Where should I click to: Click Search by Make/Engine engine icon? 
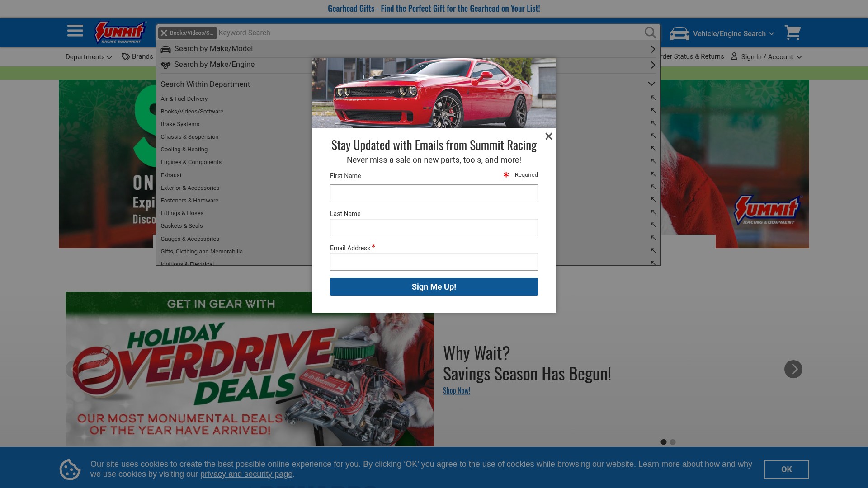pyautogui.click(x=166, y=65)
